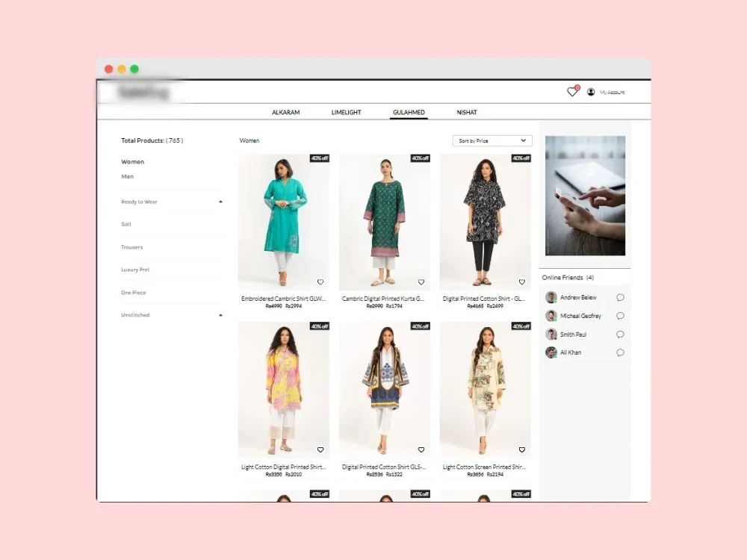Switch to the ALKARAM brand tab
747x560 pixels.
tap(286, 113)
